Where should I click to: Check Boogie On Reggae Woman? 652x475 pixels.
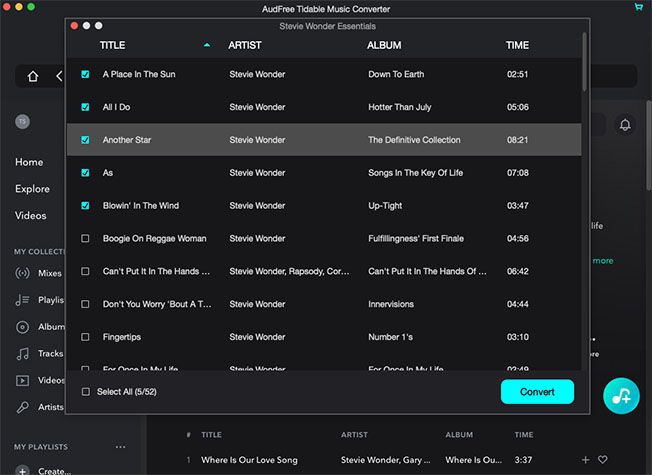coord(85,239)
